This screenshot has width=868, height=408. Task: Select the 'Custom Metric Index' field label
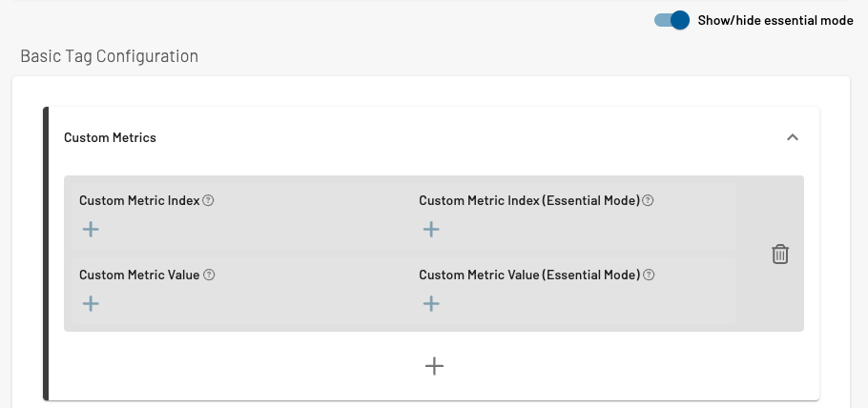point(139,200)
